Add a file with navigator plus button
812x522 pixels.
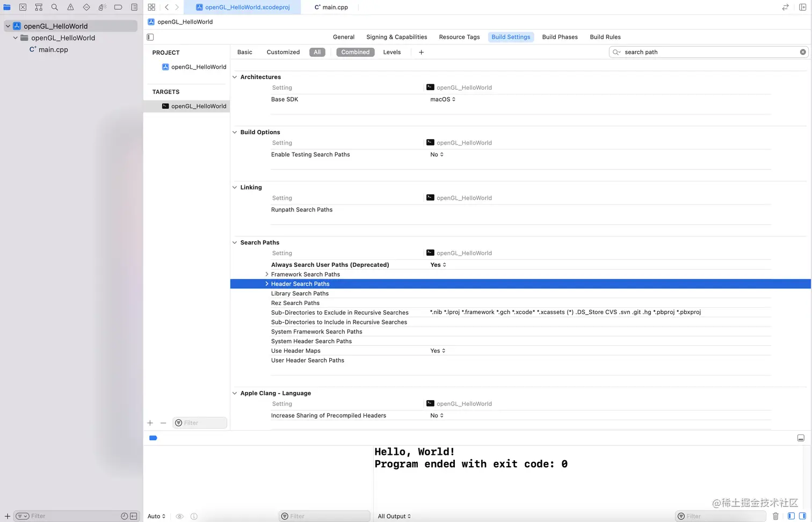tap(8, 517)
